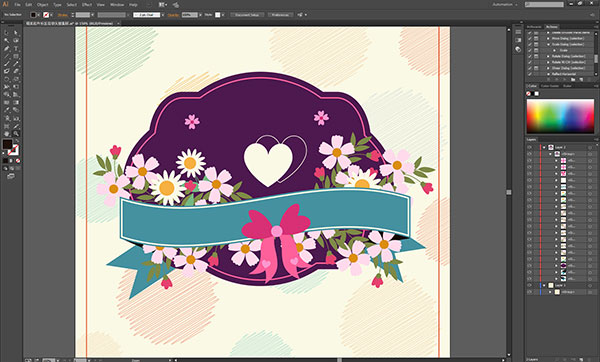This screenshot has width=600, height=362.
Task: Open the Object menu
Action: pyautogui.click(x=42, y=5)
